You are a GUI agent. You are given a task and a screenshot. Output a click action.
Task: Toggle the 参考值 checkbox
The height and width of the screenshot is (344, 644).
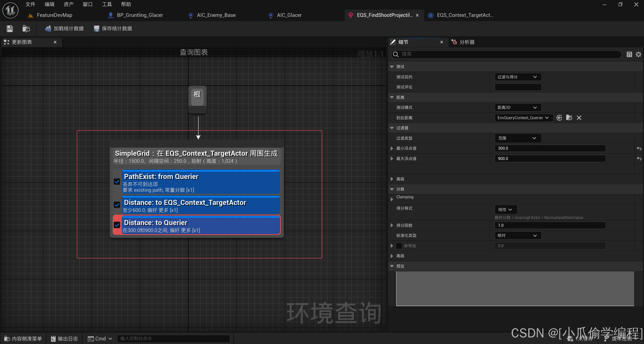tap(399, 246)
